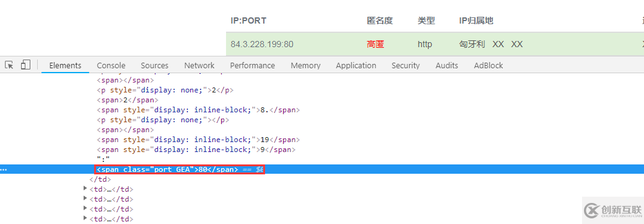This screenshot has width=644, height=224.
Task: Switch to the Console tab
Action: (x=111, y=66)
